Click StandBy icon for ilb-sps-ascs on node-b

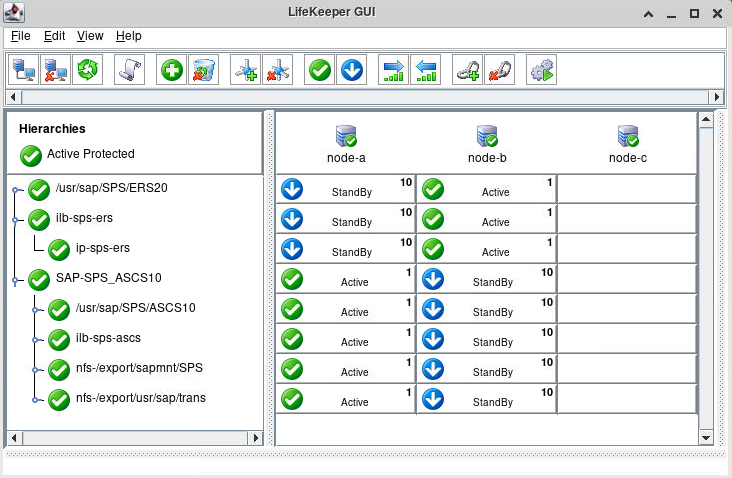point(433,339)
